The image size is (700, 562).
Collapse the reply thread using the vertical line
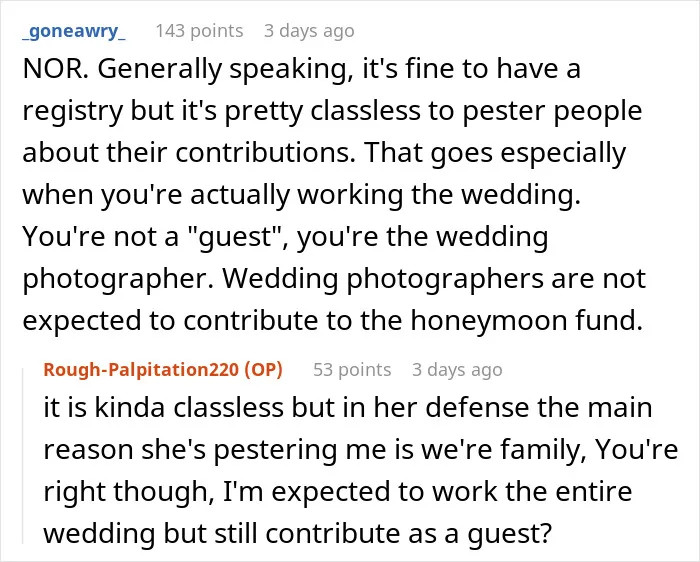23,455
